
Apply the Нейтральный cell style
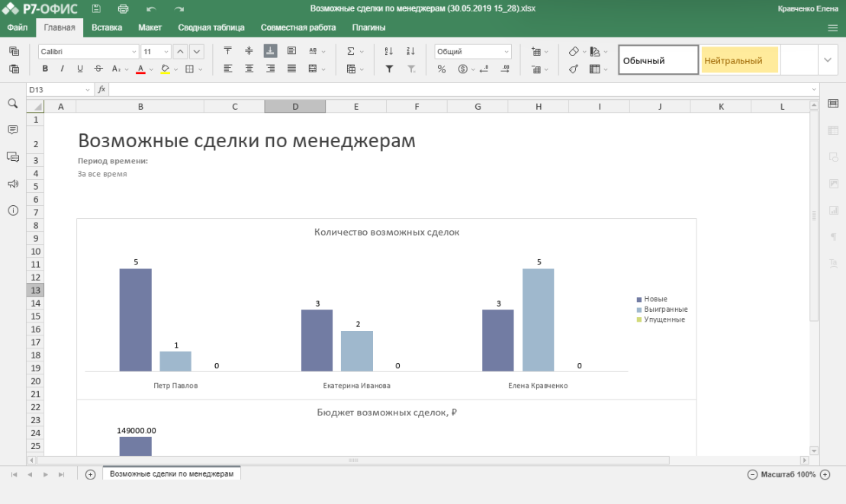click(738, 59)
